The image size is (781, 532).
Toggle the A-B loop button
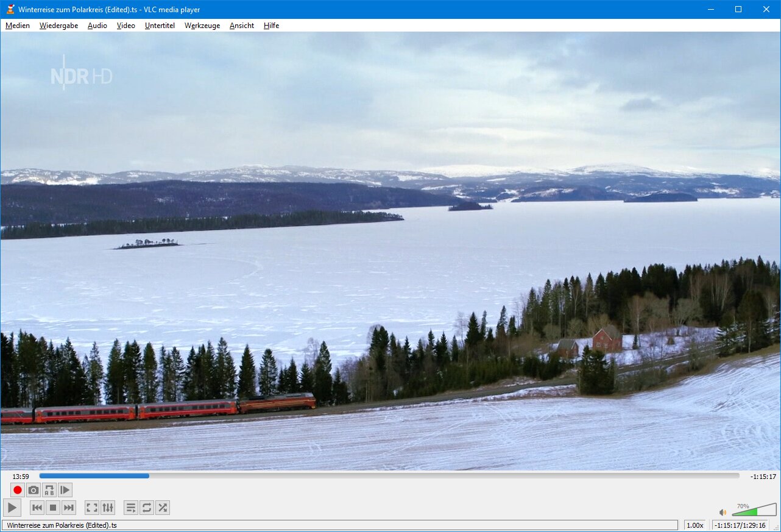tap(49, 490)
